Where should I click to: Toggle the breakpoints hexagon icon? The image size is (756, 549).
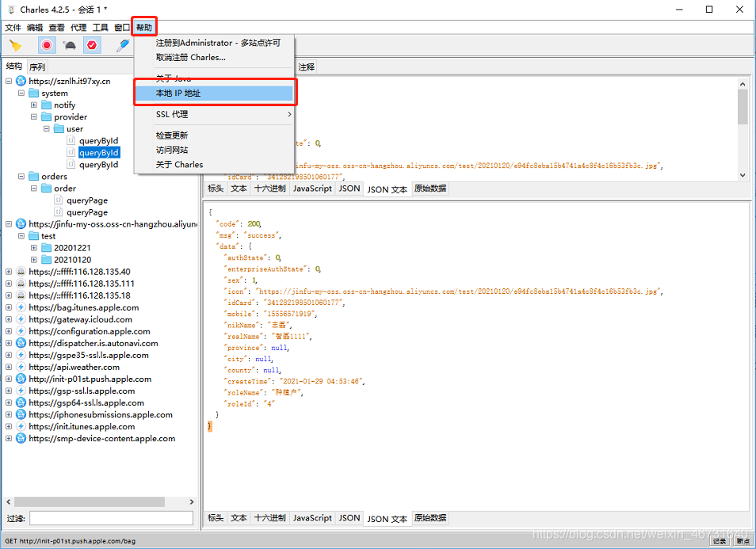point(92,45)
